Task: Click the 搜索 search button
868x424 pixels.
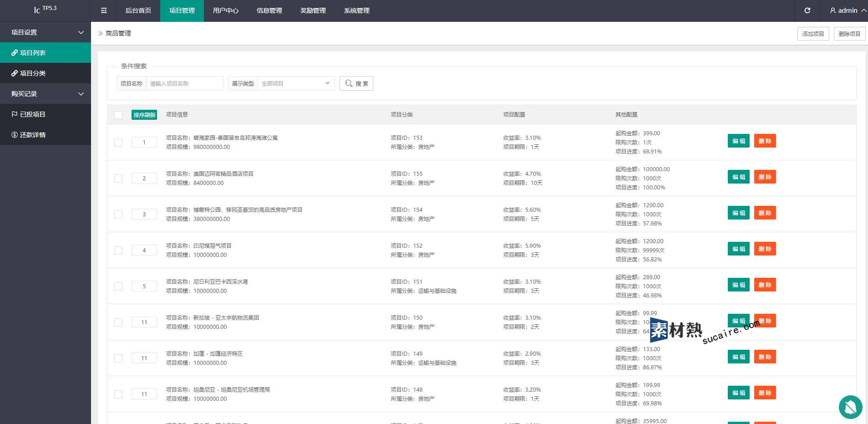Action: [356, 83]
